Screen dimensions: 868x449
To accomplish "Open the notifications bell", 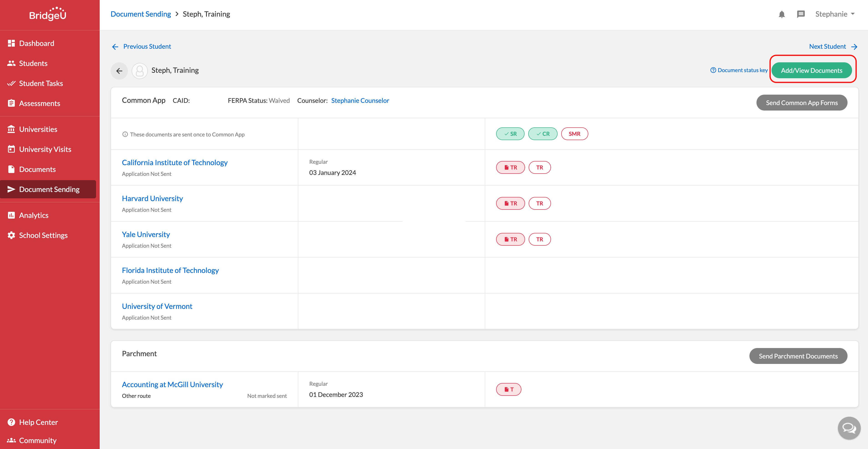I will [782, 14].
